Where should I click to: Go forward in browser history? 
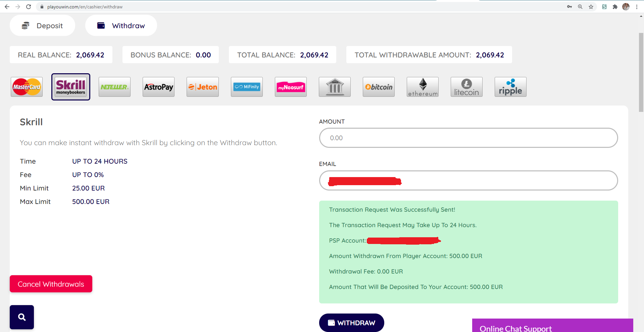coord(18,7)
